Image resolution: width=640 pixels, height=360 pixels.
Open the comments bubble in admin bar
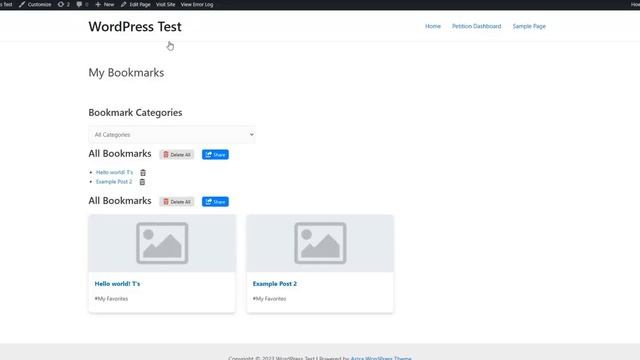(x=82, y=4)
